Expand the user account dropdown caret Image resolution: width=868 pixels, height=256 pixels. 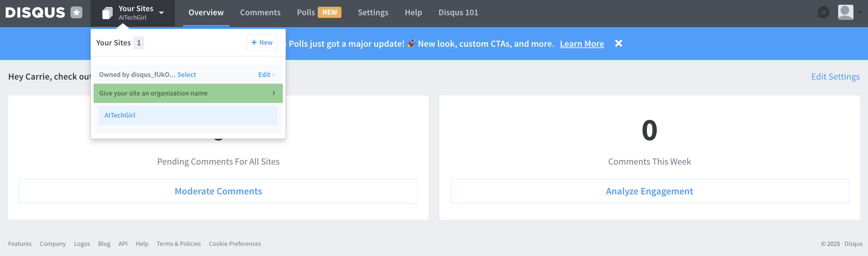click(x=860, y=13)
